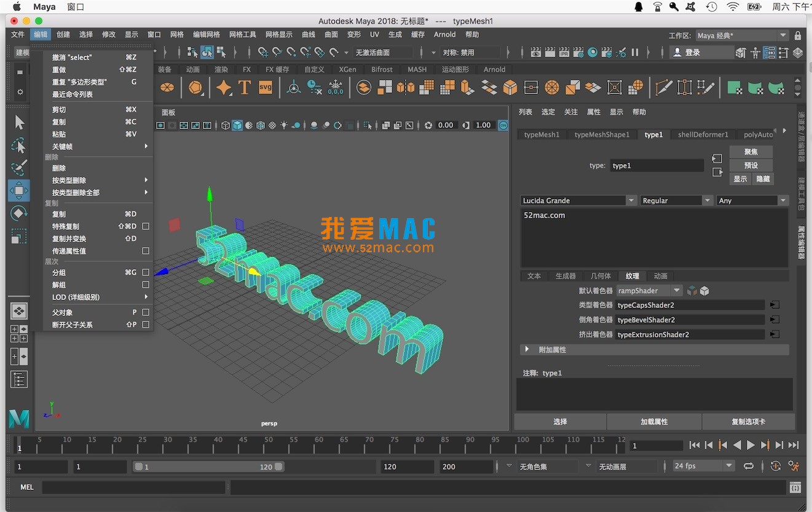Open the 24 fps frame rate dropdown

click(703, 465)
